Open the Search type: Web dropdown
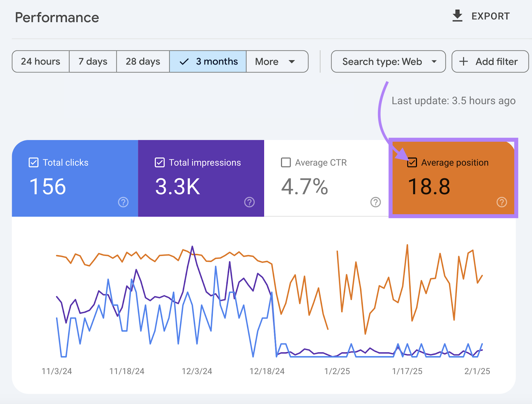 tap(388, 61)
